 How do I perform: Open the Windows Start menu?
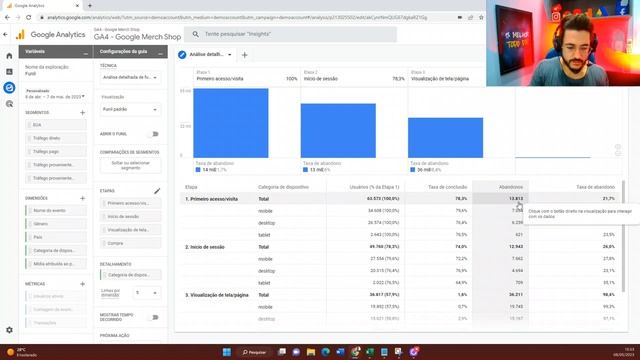[227, 352]
